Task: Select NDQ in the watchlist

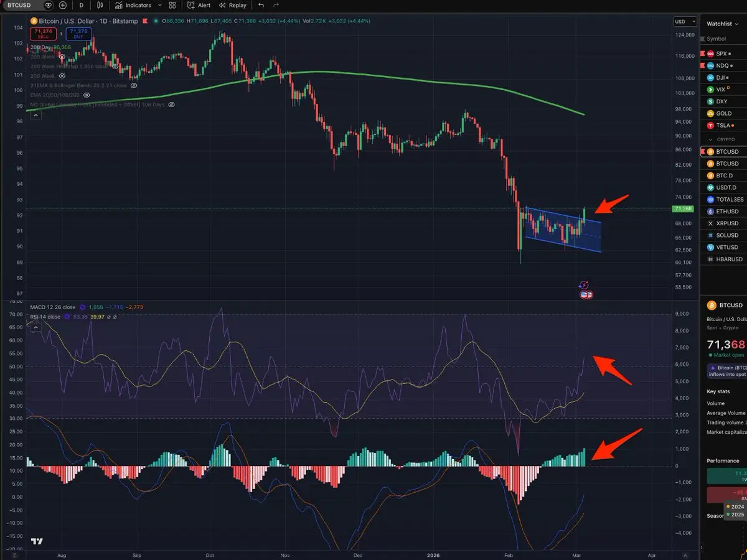Action: click(723, 65)
